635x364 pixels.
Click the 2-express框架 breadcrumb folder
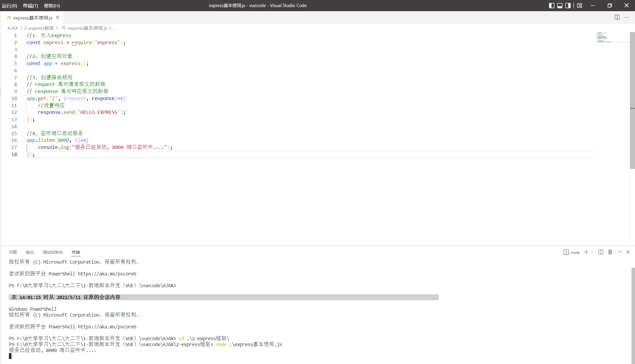pos(39,28)
